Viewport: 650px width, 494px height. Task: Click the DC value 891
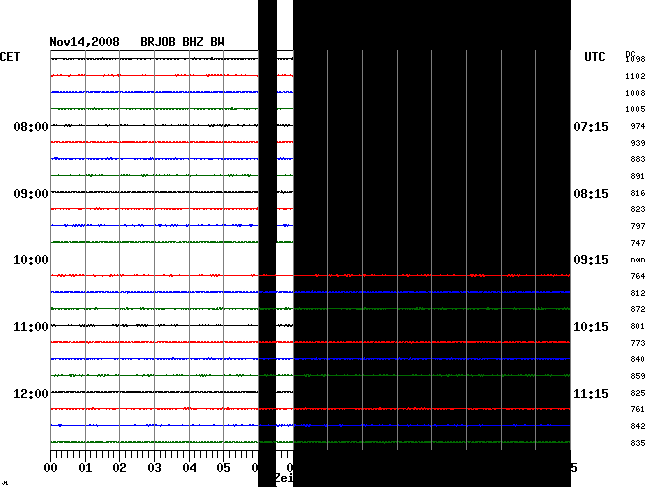tap(638, 176)
